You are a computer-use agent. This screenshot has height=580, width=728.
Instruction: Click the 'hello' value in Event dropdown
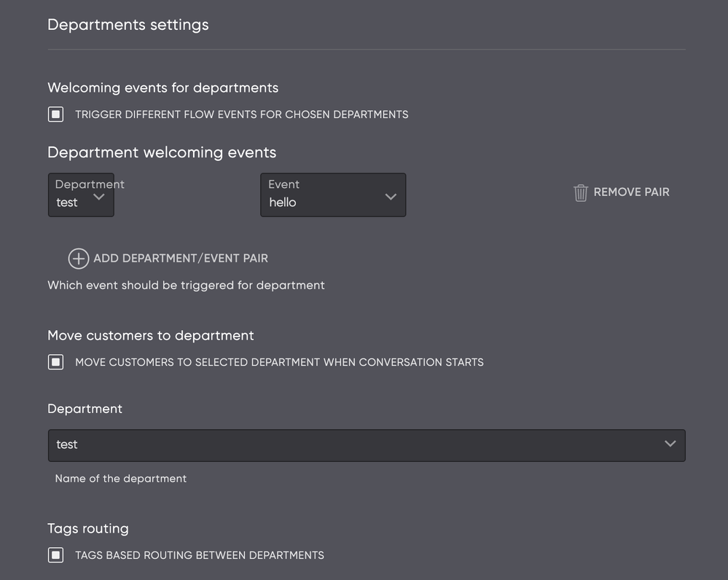coord(283,203)
